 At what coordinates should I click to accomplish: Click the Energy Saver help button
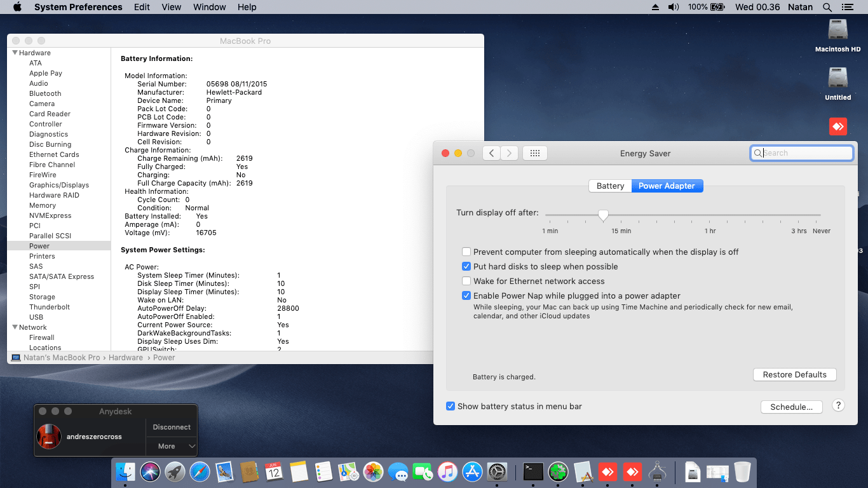838,405
